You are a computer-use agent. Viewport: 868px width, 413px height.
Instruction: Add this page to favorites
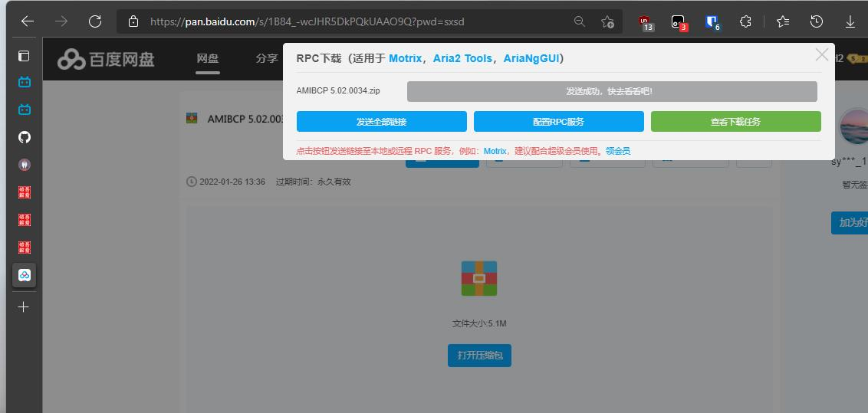coord(607,21)
